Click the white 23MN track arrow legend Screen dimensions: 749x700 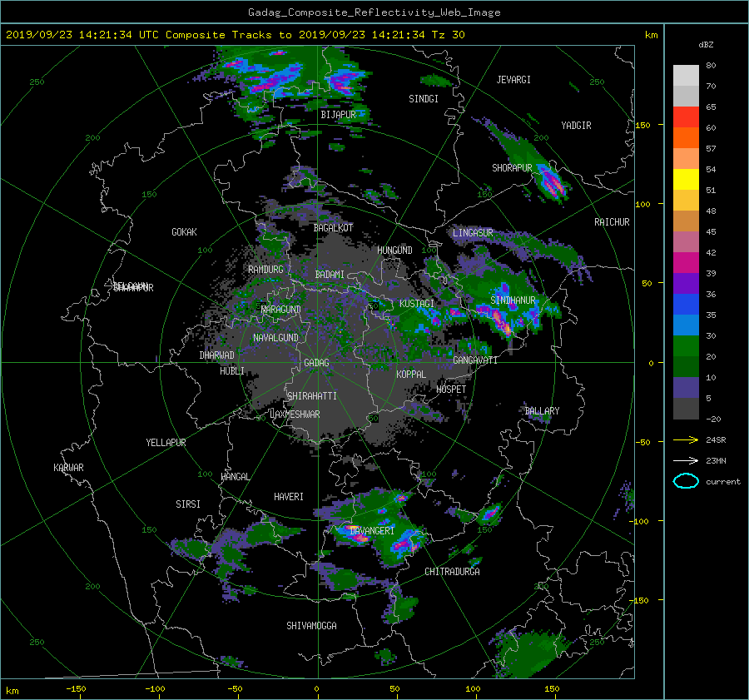click(686, 460)
